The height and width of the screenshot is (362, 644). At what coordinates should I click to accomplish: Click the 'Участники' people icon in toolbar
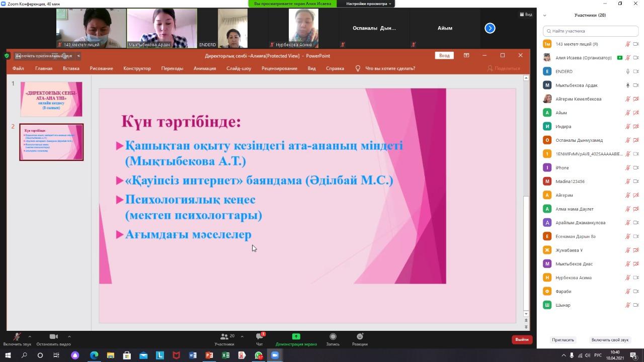[224, 337]
